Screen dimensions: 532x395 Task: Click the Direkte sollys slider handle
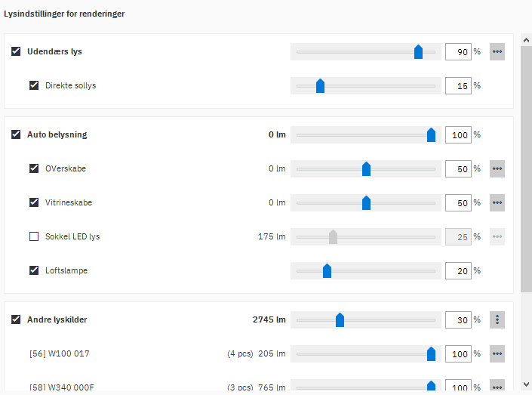coord(320,86)
